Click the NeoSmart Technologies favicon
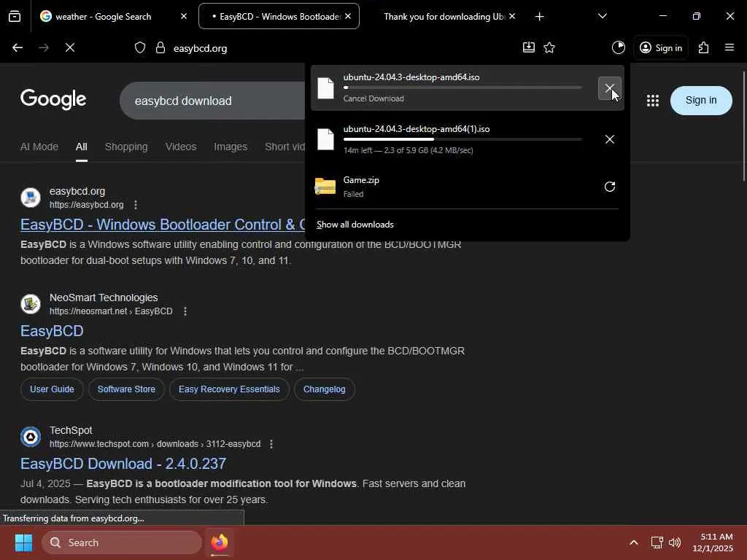 [31, 304]
